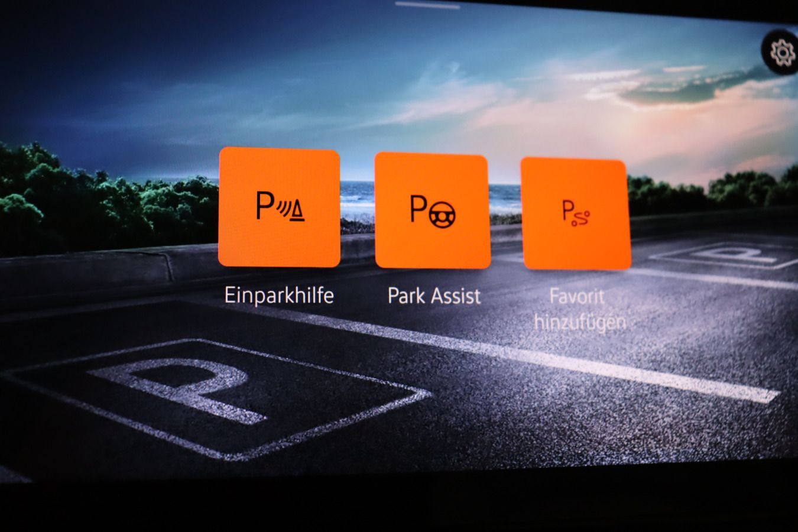Open the settings gear icon
This screenshot has height=532, width=798.
pyautogui.click(x=783, y=54)
